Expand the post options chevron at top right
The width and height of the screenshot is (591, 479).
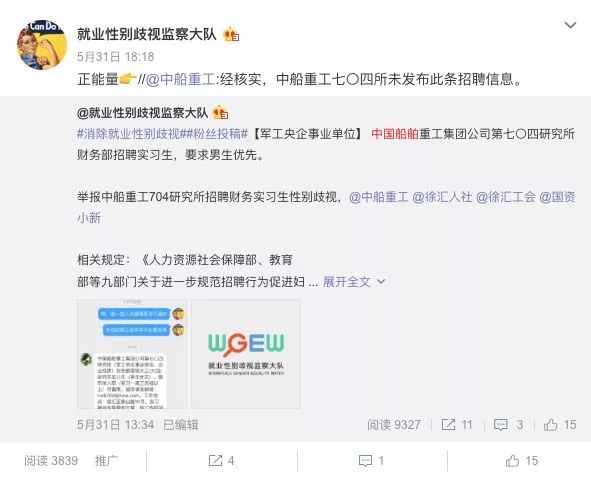570,25
